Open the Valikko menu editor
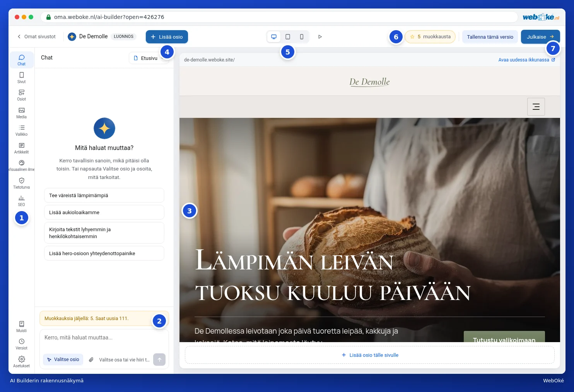This screenshot has width=574, height=392. [22, 130]
